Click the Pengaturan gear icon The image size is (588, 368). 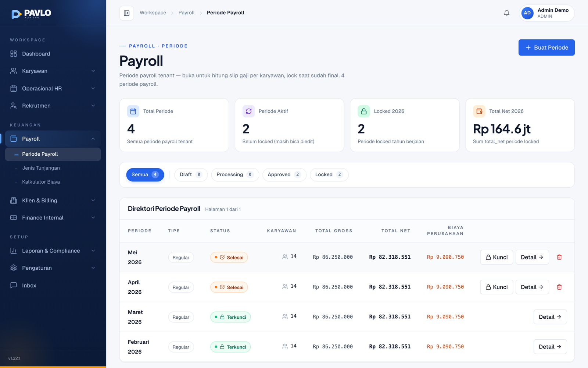point(14,268)
